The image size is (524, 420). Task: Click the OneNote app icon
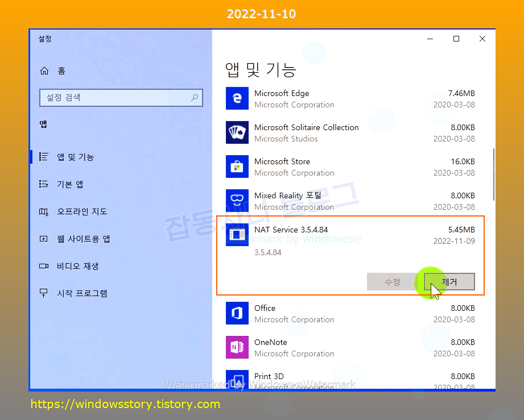pyautogui.click(x=237, y=347)
